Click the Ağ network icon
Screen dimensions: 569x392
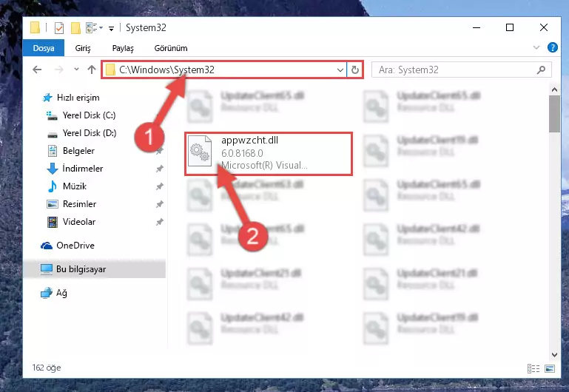47,293
